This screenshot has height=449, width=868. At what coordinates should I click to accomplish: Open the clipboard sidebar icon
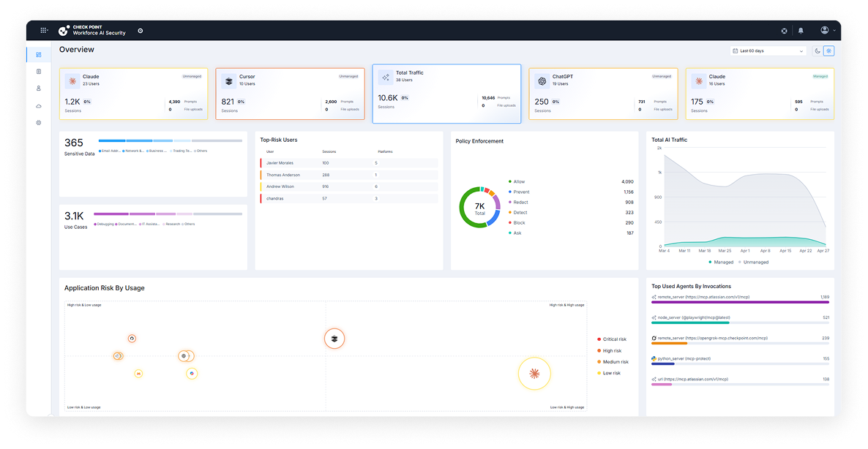coord(39,72)
